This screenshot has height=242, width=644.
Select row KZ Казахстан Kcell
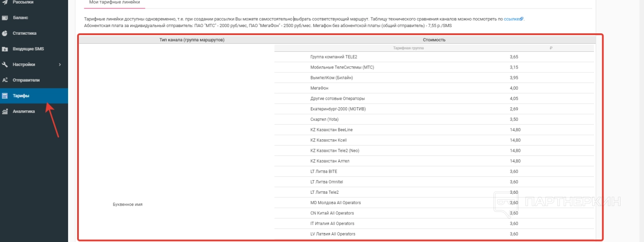click(x=434, y=140)
